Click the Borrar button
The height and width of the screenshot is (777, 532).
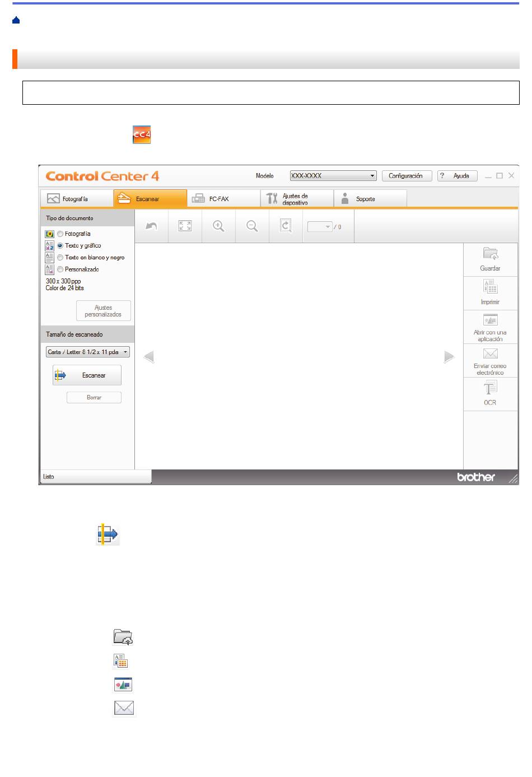94,398
